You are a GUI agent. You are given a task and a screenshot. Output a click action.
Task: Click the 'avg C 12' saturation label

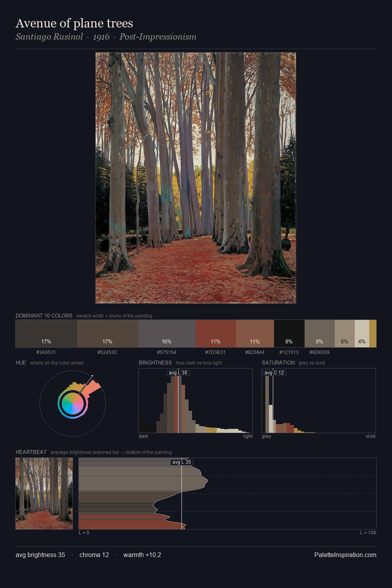[274, 373]
